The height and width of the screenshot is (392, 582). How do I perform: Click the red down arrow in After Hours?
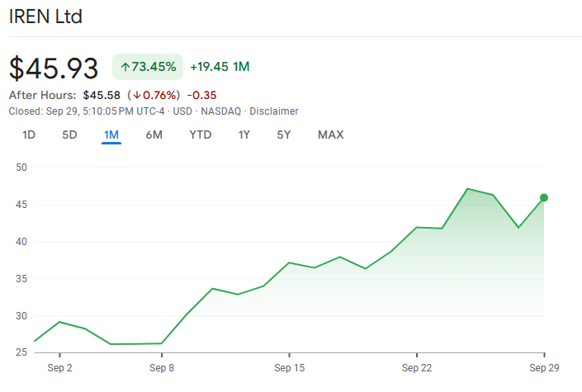(136, 95)
